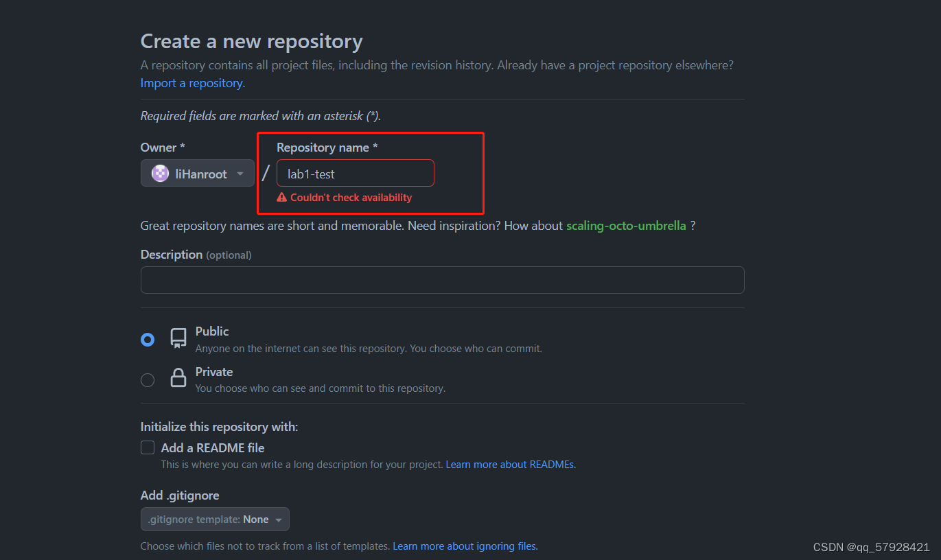Click the book icon beside Public
Viewport: 941px width, 560px height.
point(178,338)
